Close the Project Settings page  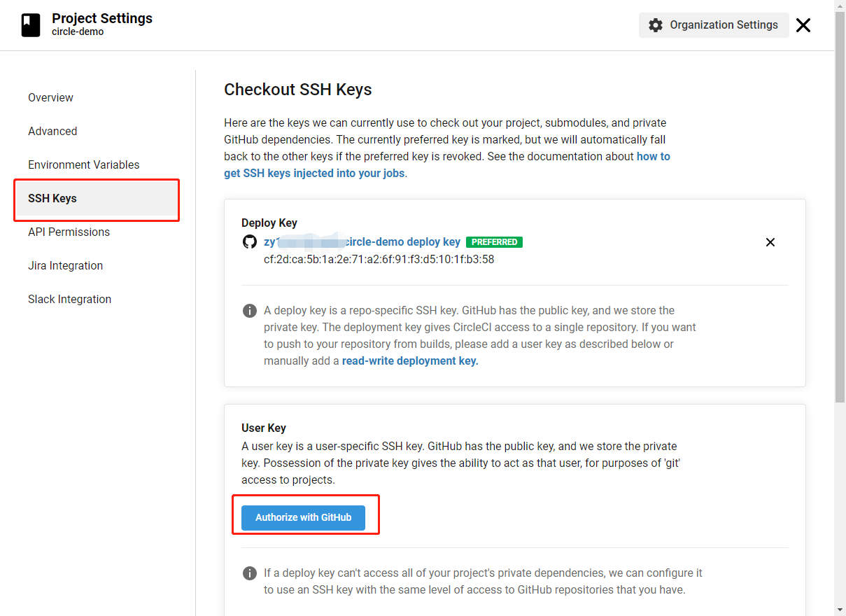[803, 25]
